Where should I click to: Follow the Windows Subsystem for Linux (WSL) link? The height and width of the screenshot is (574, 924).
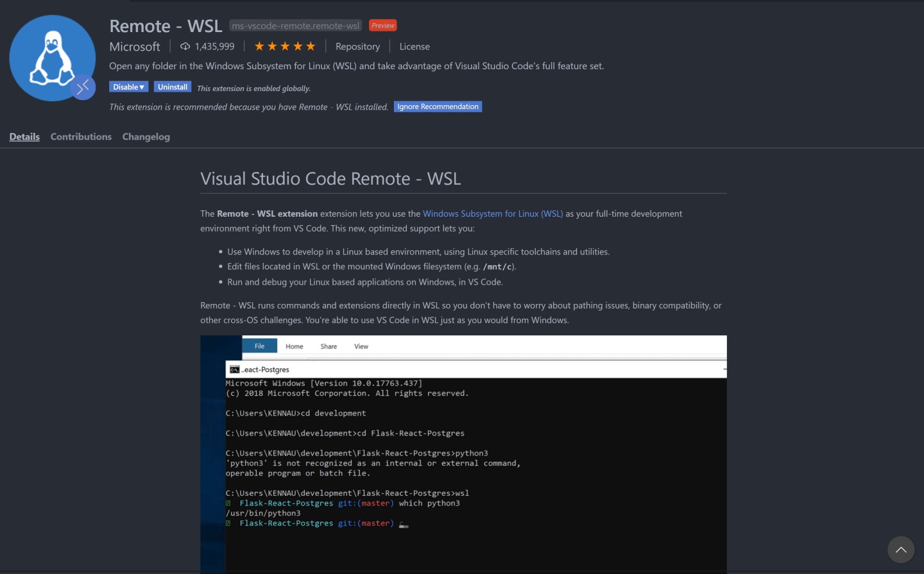point(493,214)
